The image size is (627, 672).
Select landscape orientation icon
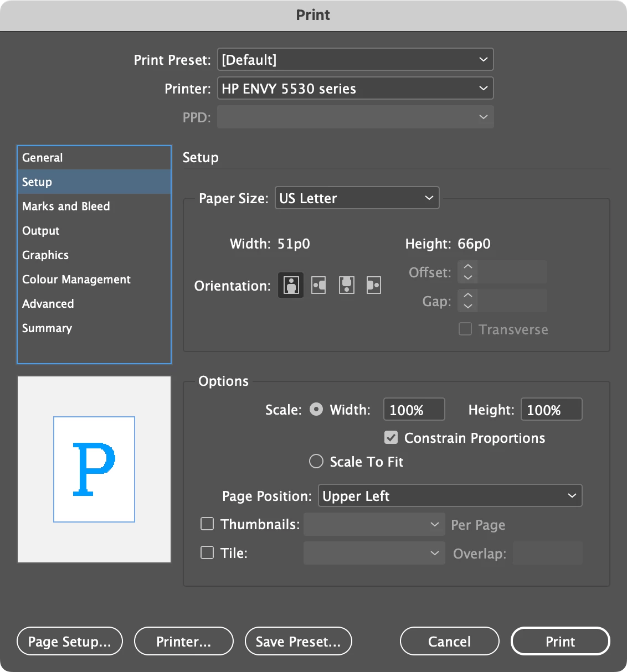click(x=318, y=286)
